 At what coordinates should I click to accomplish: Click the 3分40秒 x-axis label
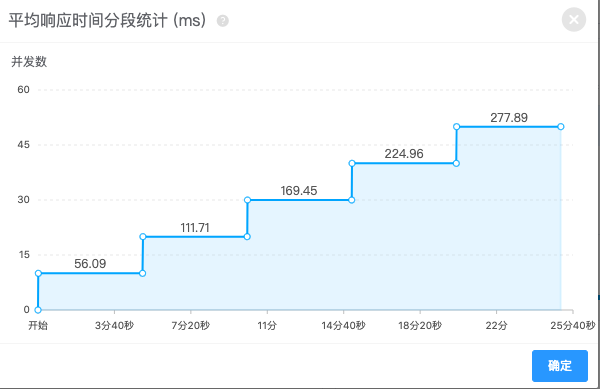(114, 326)
